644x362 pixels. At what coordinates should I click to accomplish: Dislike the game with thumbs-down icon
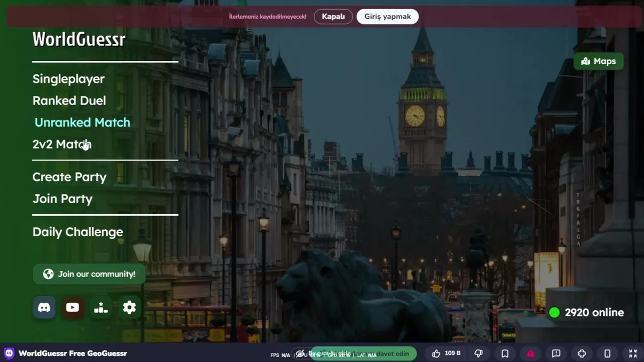tap(479, 353)
